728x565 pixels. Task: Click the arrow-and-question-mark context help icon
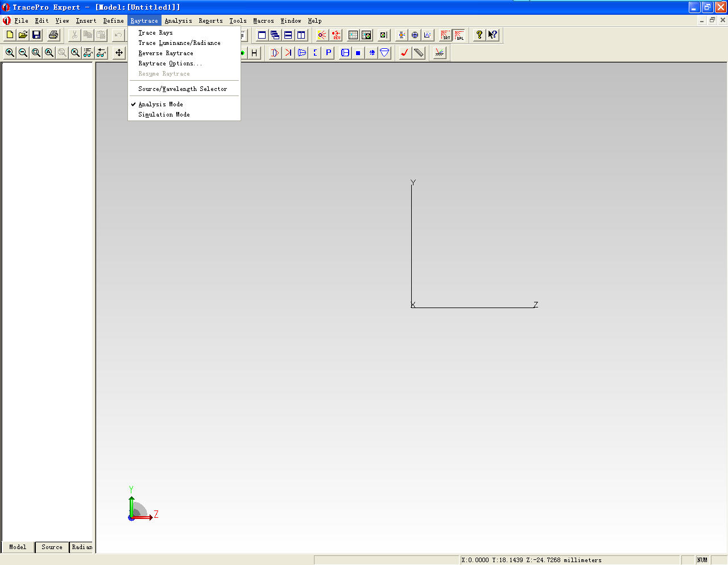pyautogui.click(x=493, y=35)
